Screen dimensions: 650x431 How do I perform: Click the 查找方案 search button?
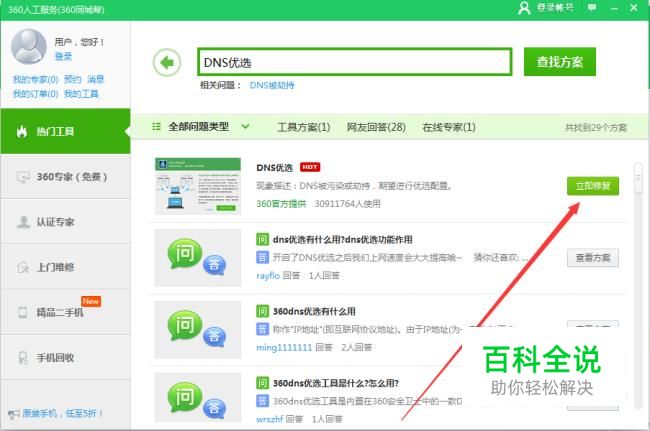(x=560, y=62)
